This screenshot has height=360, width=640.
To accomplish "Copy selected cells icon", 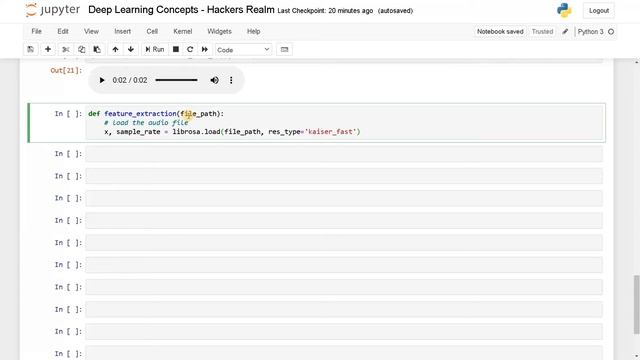I will 81,49.
